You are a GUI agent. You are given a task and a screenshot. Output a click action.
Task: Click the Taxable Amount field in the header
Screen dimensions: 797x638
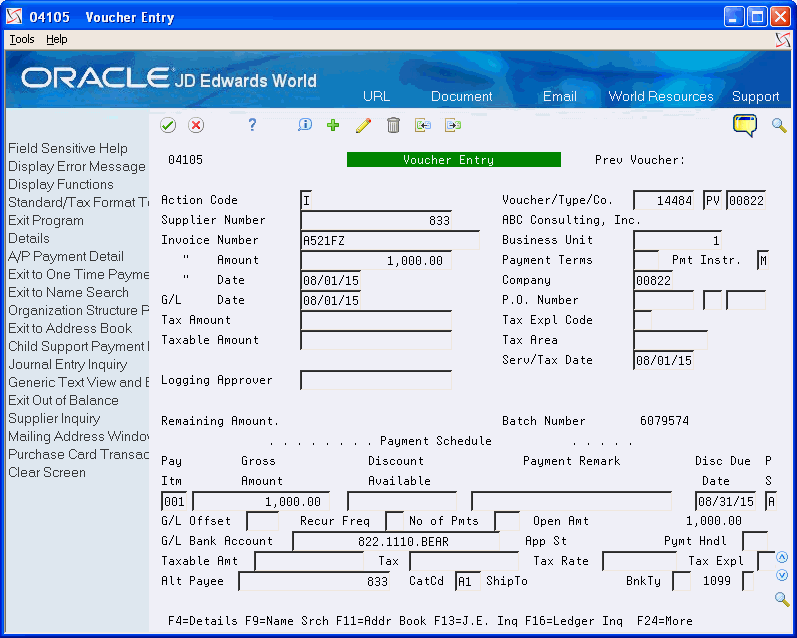pos(376,340)
